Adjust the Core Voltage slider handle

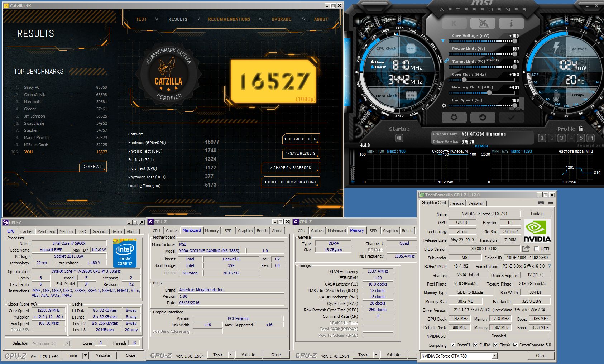point(515,41)
